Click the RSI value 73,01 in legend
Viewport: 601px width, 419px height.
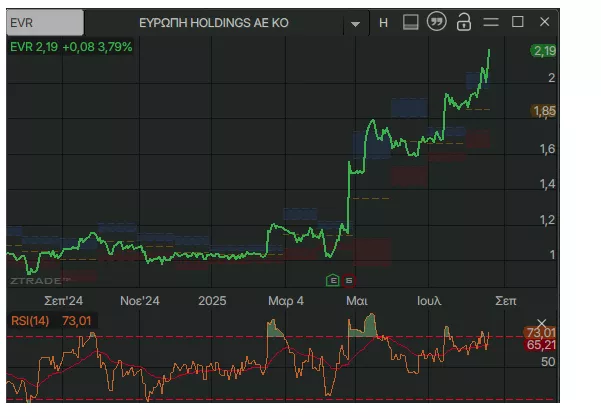[x=77, y=320]
